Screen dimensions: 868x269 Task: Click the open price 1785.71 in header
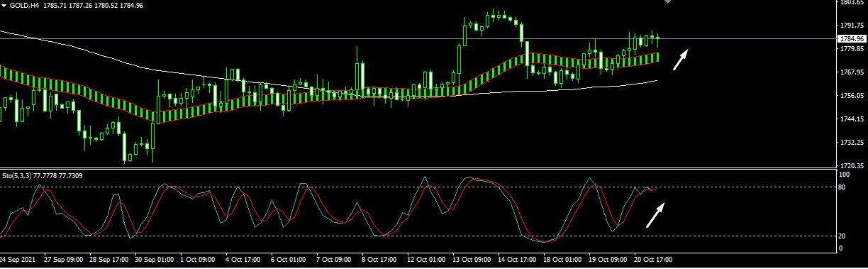(55, 5)
